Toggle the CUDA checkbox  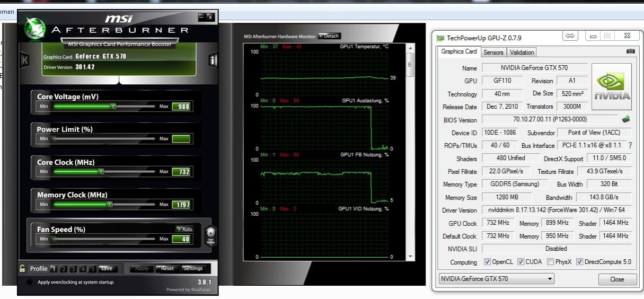[521, 262]
